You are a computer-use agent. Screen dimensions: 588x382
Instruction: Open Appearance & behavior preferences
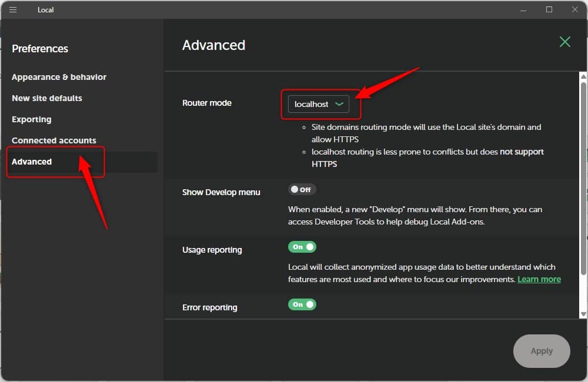tap(59, 77)
